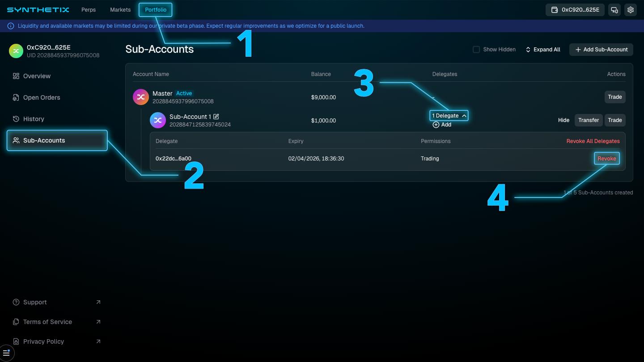Image resolution: width=644 pixels, height=362 pixels.
Task: Open the Perps page from the top menu
Action: 88,9
